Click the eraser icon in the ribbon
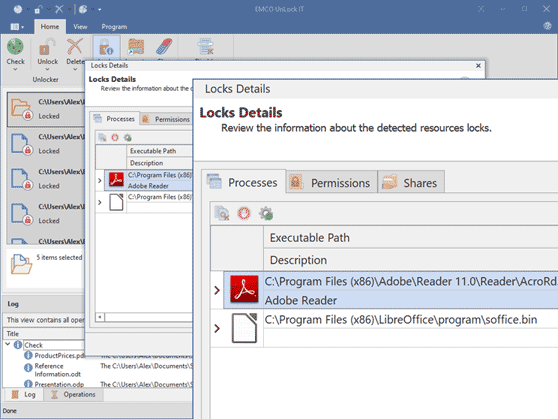558x419 pixels. [164, 47]
